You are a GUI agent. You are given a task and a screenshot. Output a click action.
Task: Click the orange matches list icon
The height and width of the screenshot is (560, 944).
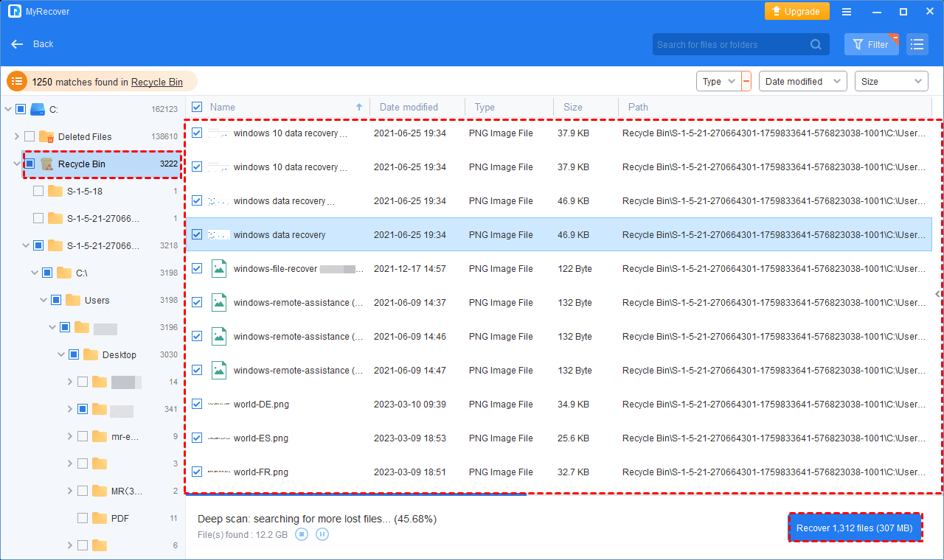tap(17, 82)
